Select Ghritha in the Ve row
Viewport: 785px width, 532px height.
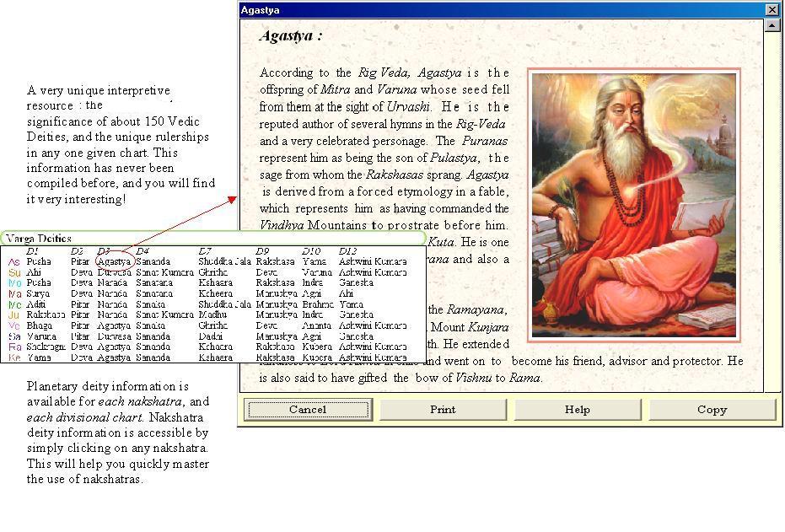click(x=212, y=325)
